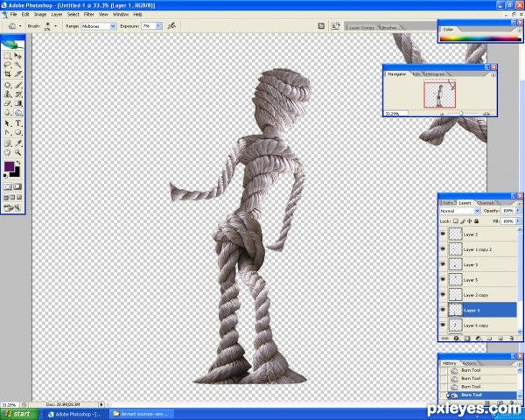
Task: Select the Move tool
Action: pyautogui.click(x=17, y=56)
